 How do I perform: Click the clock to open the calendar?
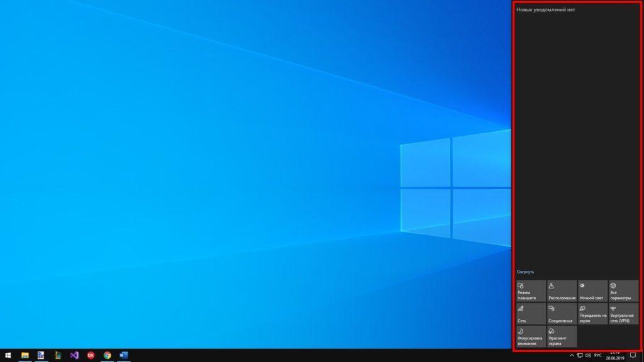(614, 355)
